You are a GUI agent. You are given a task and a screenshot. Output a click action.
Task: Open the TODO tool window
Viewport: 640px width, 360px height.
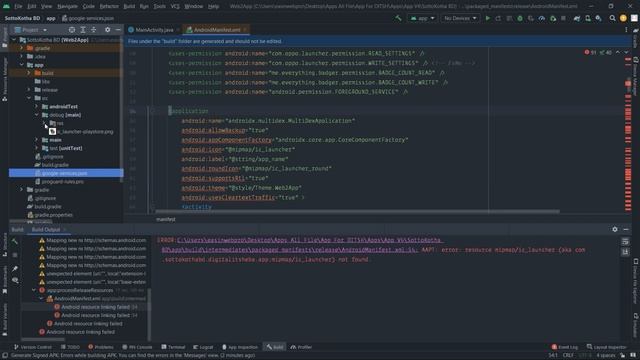pos(70,347)
